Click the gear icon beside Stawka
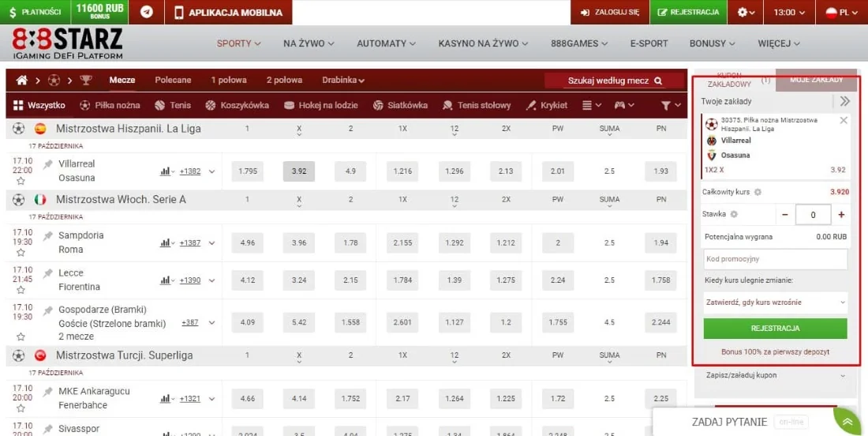 click(x=733, y=214)
